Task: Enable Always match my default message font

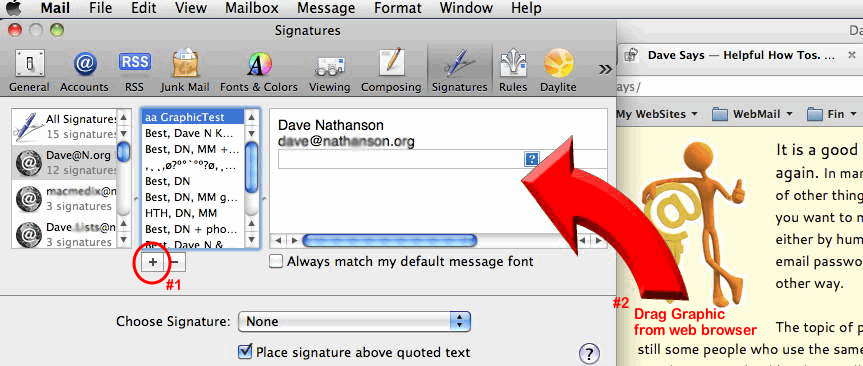Action: (x=276, y=261)
